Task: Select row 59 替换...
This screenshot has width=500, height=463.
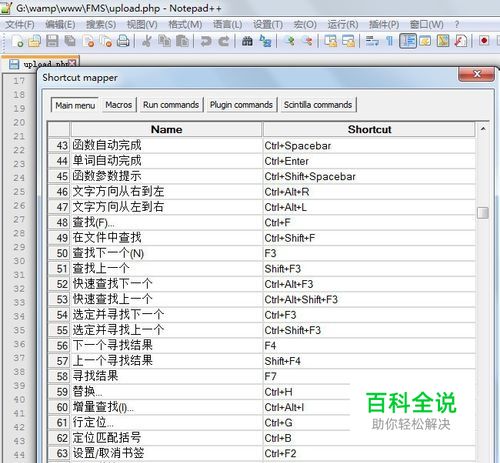Action: 262,392
